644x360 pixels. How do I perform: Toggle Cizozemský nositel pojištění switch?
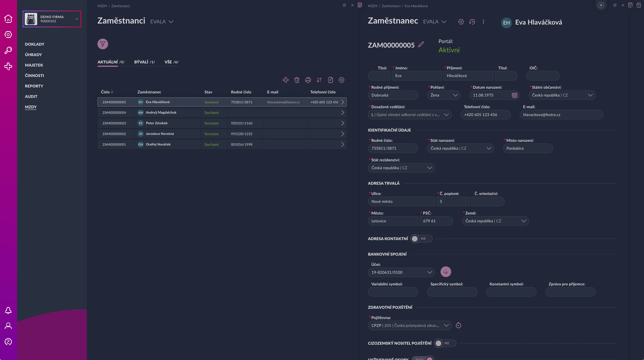[445, 343]
